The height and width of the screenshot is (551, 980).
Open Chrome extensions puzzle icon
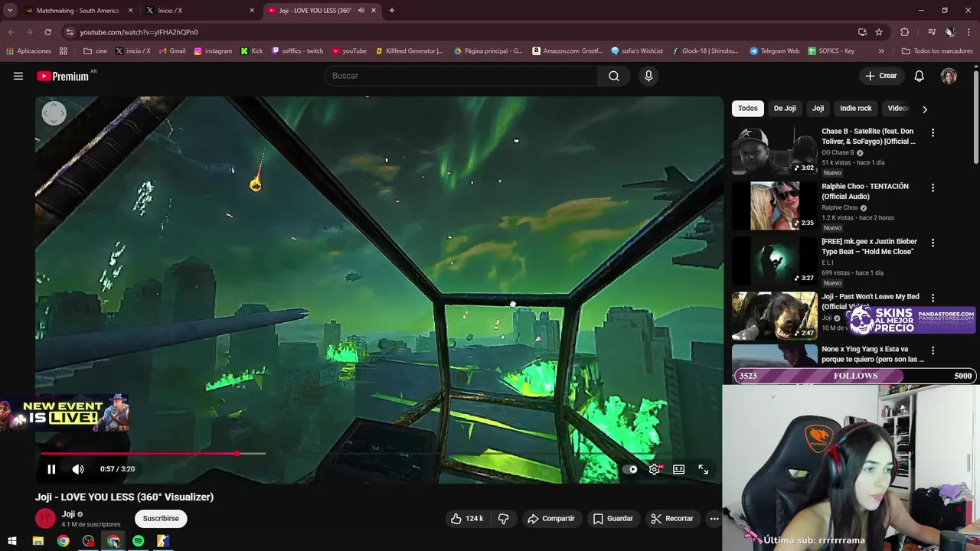(904, 32)
